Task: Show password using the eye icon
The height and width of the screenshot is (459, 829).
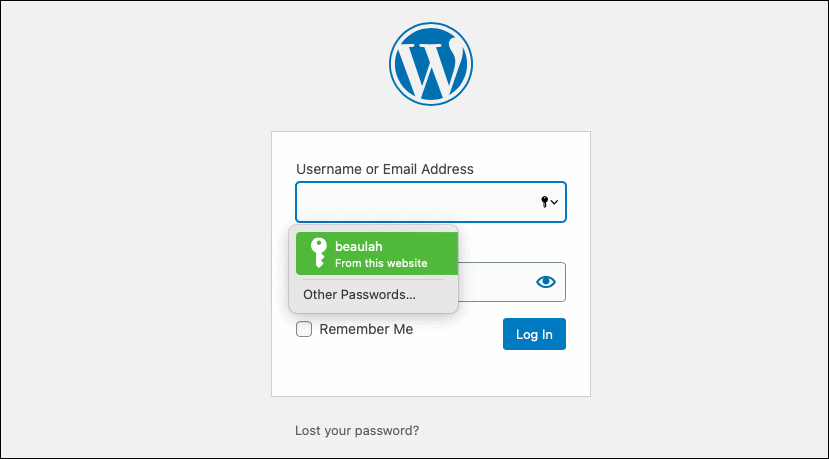Action: pos(546,282)
